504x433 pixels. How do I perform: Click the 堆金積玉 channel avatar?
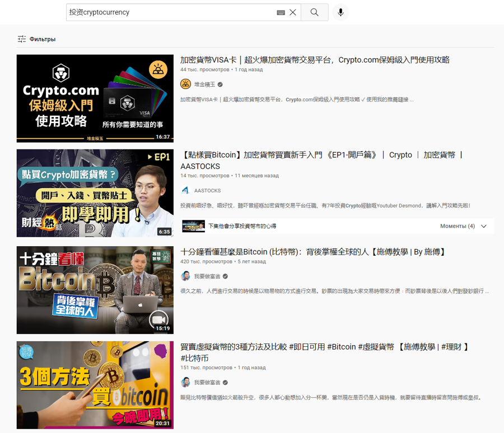click(x=186, y=84)
